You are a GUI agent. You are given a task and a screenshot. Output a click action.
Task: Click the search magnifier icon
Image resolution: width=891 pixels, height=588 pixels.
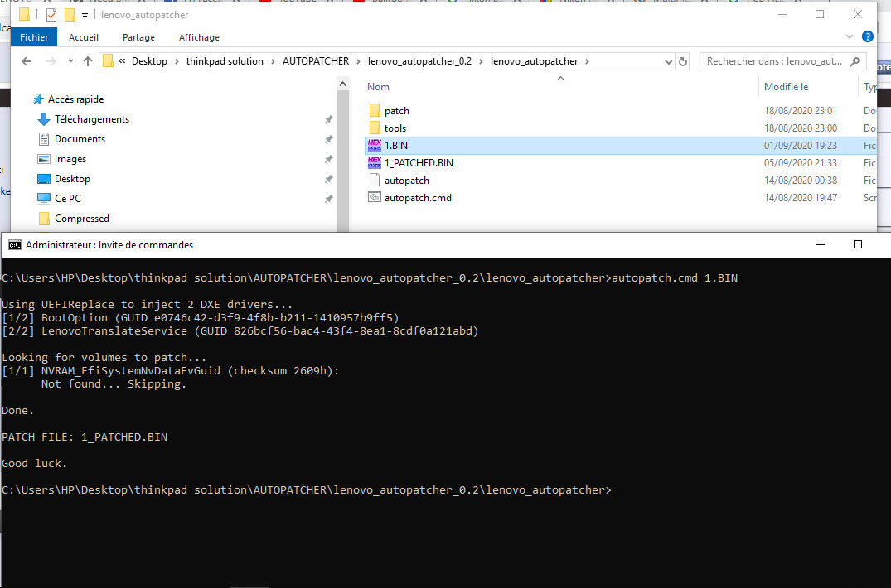pos(855,61)
